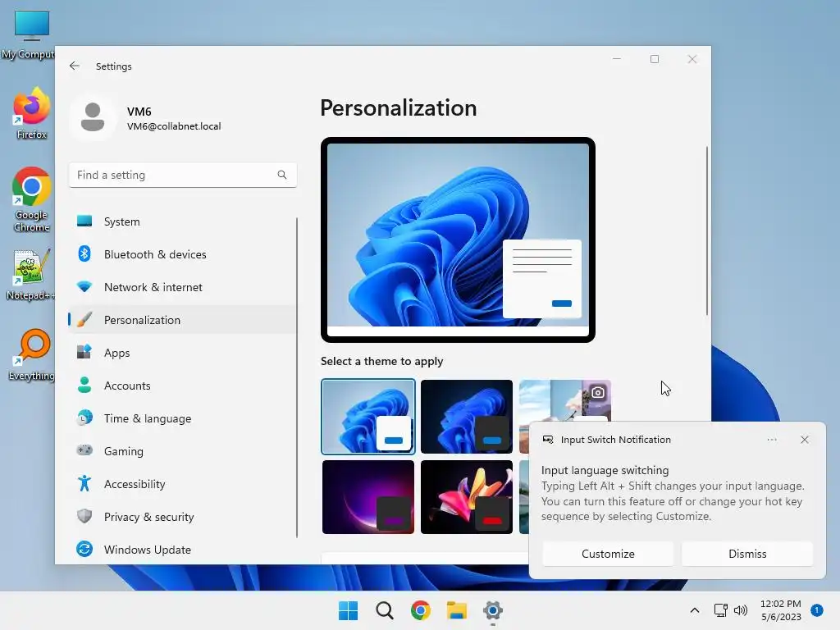Apply the Windows light bloom theme
The image size is (840, 630).
tap(368, 416)
